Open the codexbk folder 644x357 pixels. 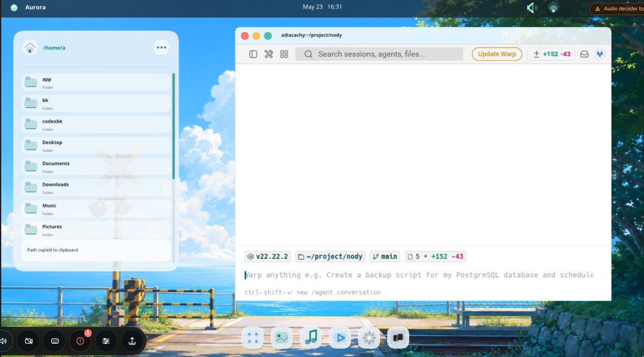coord(96,124)
